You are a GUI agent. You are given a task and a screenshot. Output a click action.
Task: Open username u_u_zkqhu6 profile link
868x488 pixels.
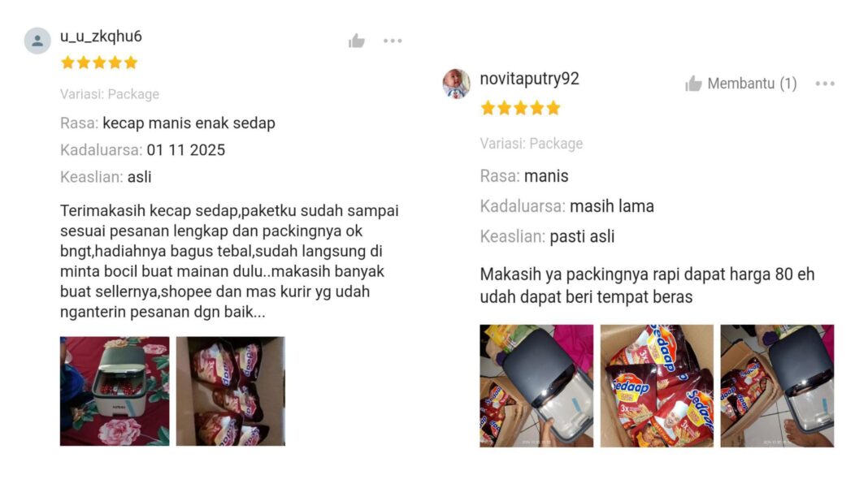(x=101, y=37)
